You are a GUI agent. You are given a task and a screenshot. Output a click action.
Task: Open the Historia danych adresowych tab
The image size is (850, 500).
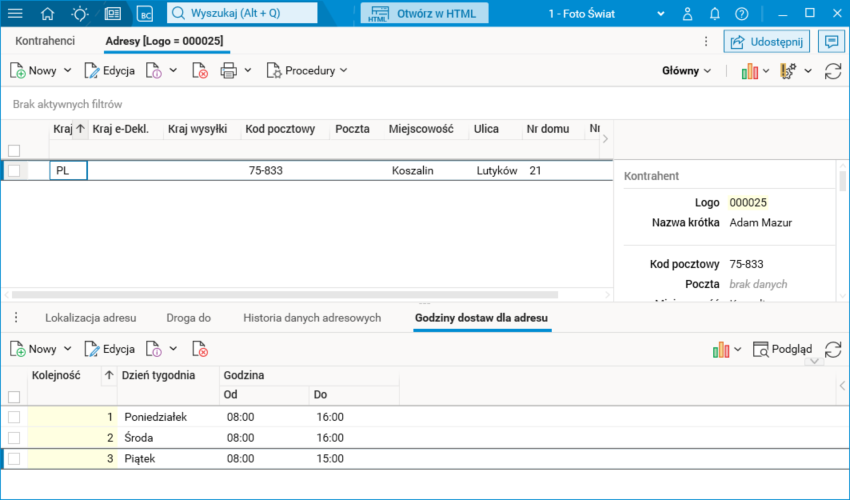coord(312,318)
